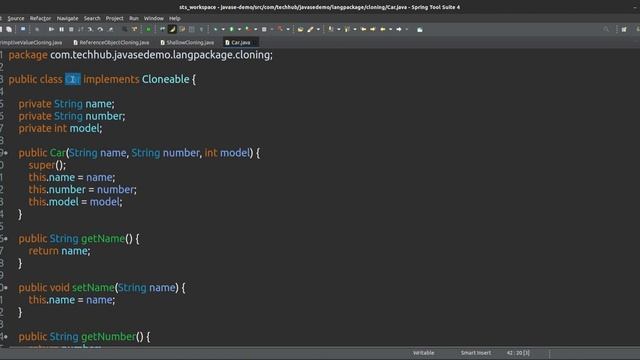Image resolution: width=640 pixels, height=360 pixels.
Task: Click the Previous Annotation icon
Action: click(x=347, y=29)
